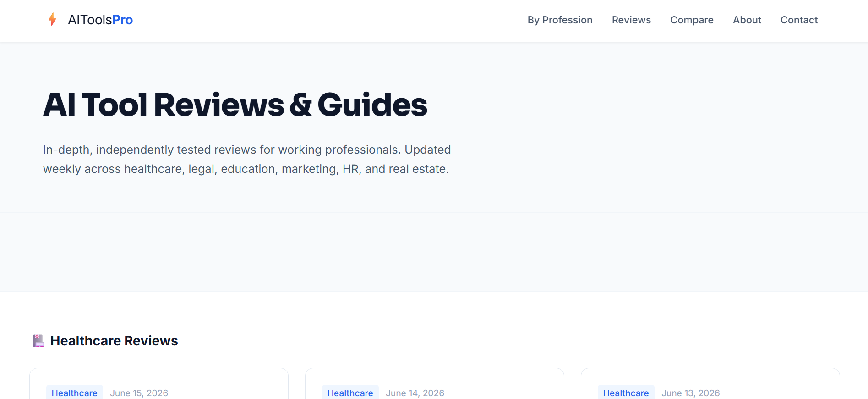Screen dimensions: 868x399
Task: Open the Contact page
Action: (799, 20)
